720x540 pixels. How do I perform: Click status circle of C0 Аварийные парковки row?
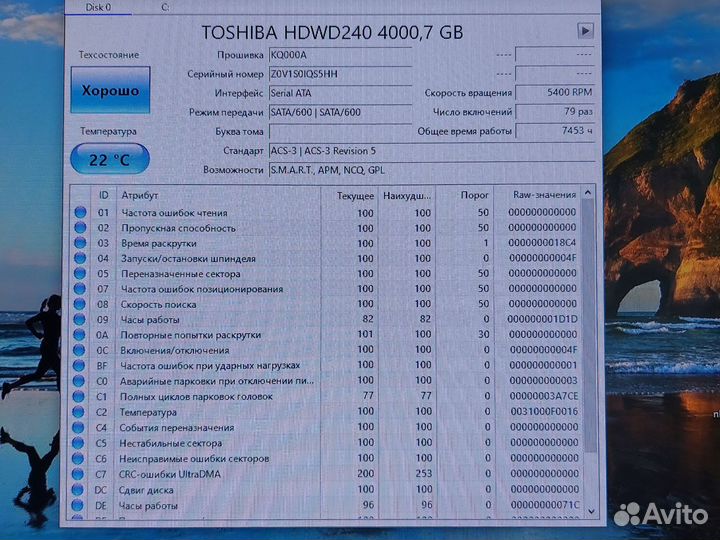79,381
